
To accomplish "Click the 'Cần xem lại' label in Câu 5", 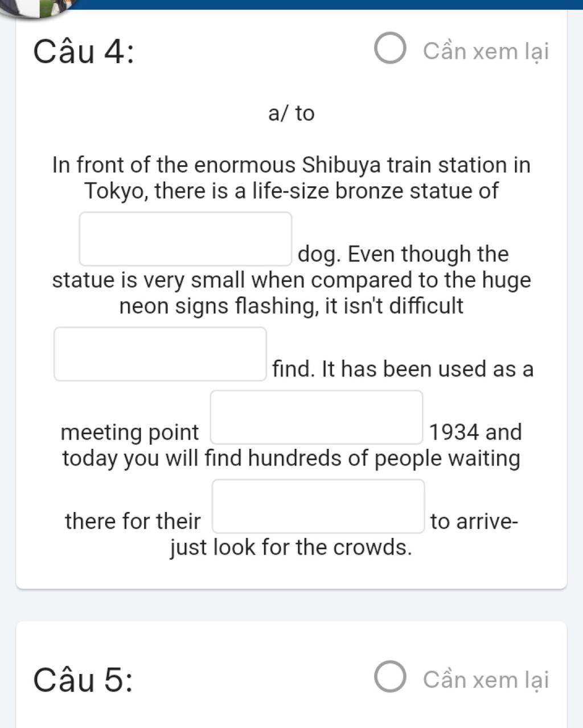I will pos(486,680).
